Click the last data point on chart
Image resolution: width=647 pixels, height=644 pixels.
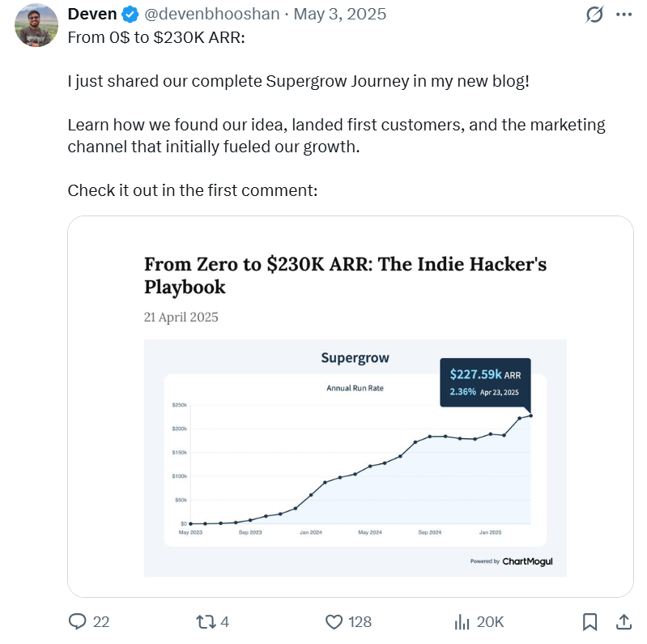click(x=531, y=416)
